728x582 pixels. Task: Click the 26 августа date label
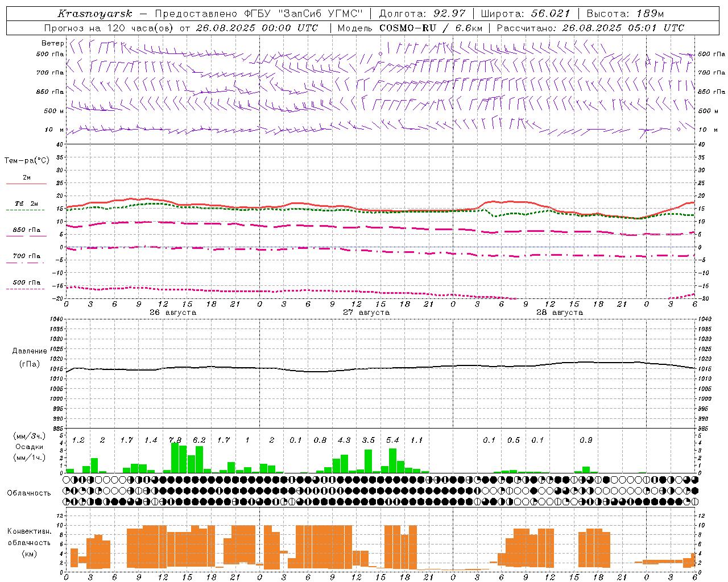[173, 313]
